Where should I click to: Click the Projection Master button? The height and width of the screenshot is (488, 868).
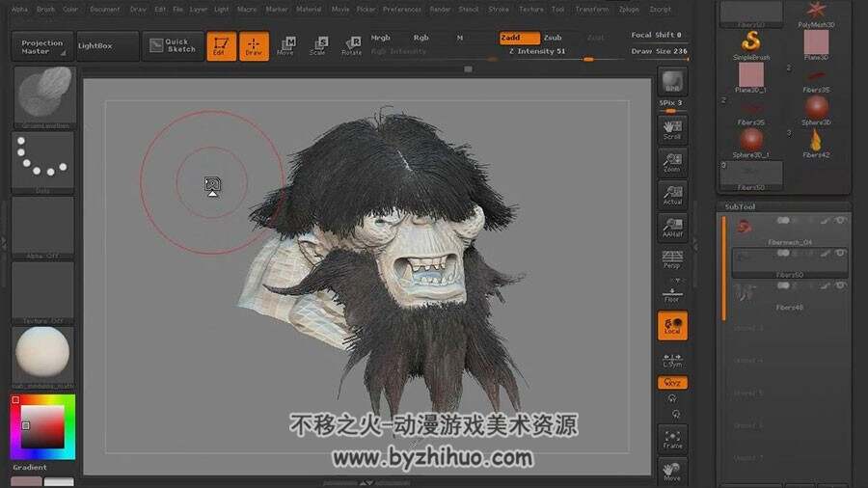click(x=42, y=46)
